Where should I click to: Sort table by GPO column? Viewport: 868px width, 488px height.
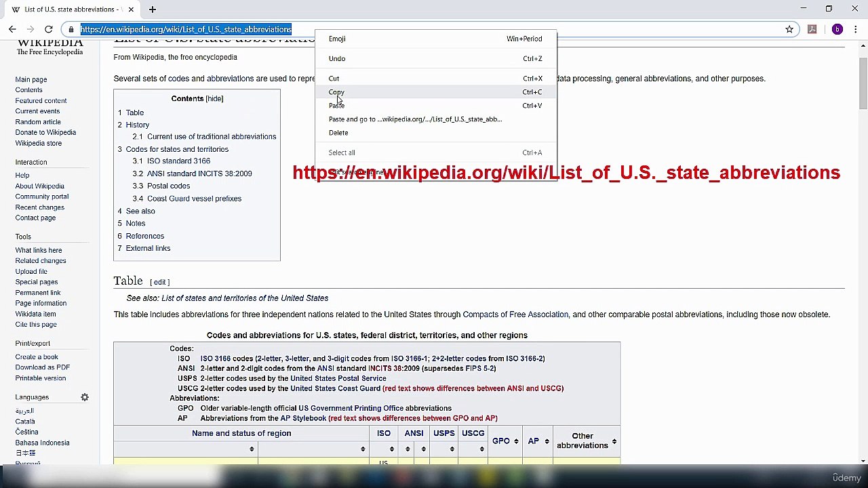(x=515, y=441)
